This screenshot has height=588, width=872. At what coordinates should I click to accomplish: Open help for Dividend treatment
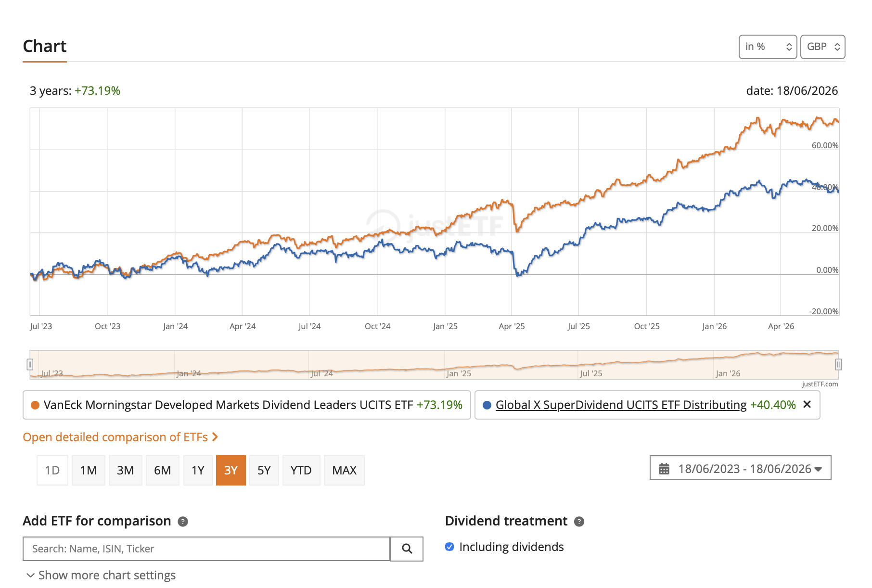click(579, 522)
